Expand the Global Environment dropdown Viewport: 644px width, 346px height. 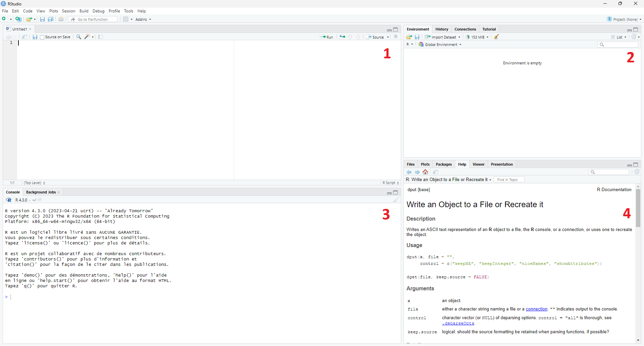pos(441,45)
